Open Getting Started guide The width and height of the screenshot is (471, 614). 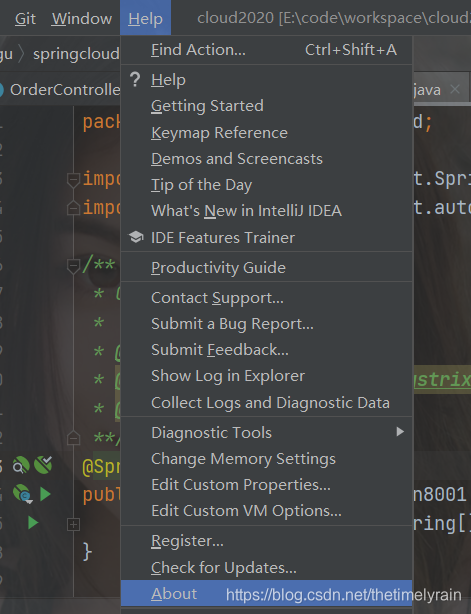[266, 106]
